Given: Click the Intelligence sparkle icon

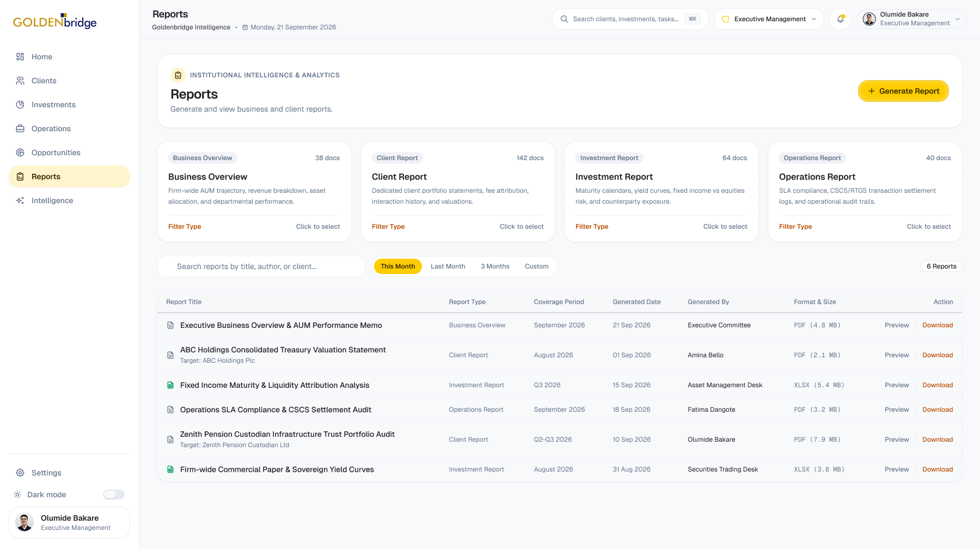Looking at the screenshot, I should click(x=20, y=200).
